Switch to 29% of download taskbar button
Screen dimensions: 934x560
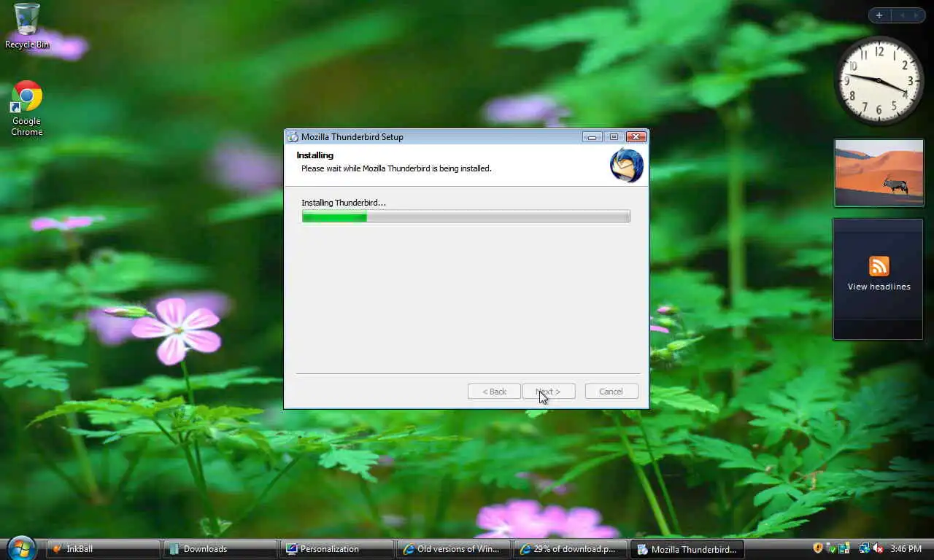[x=571, y=549]
